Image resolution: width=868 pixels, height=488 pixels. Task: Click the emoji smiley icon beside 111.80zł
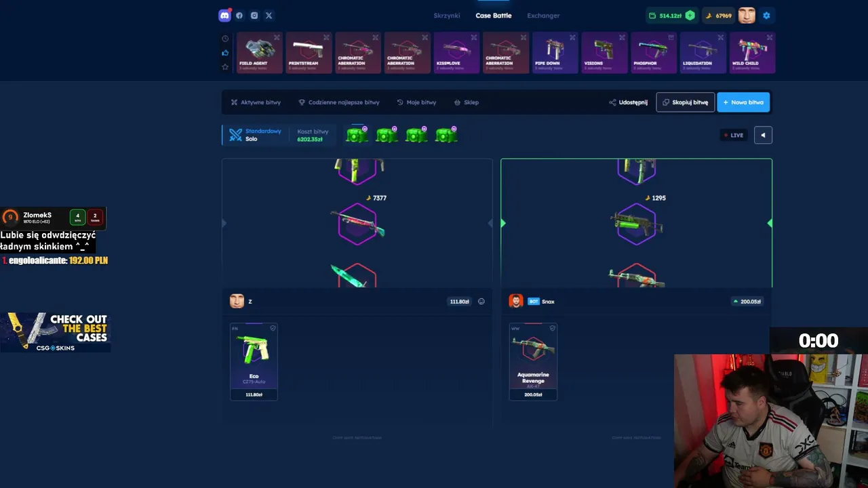tap(481, 302)
